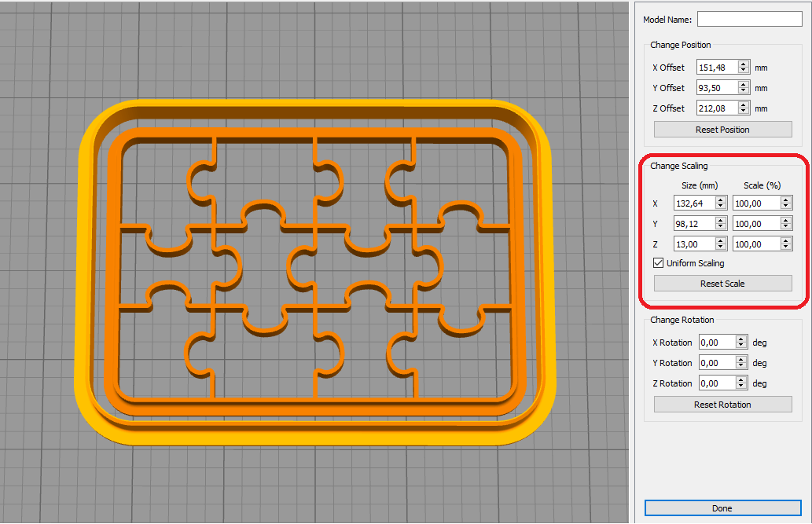This screenshot has height=524, width=812.
Task: Click the X Size (mm) field
Action: click(694, 203)
